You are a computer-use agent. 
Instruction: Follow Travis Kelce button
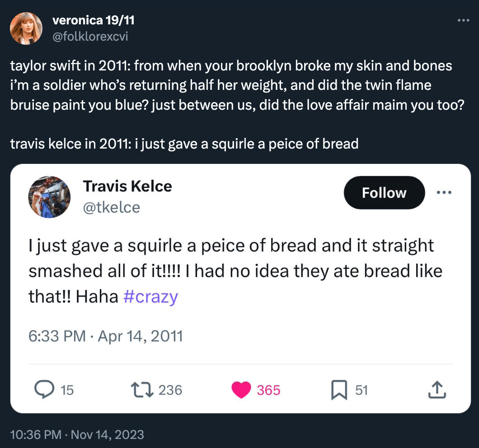[x=384, y=193]
